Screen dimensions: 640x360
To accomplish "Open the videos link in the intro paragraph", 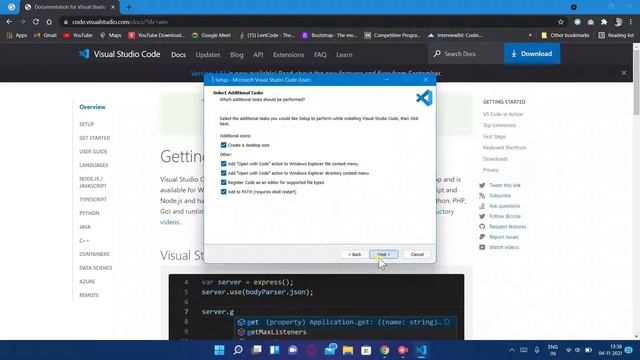I will pyautogui.click(x=169, y=222).
